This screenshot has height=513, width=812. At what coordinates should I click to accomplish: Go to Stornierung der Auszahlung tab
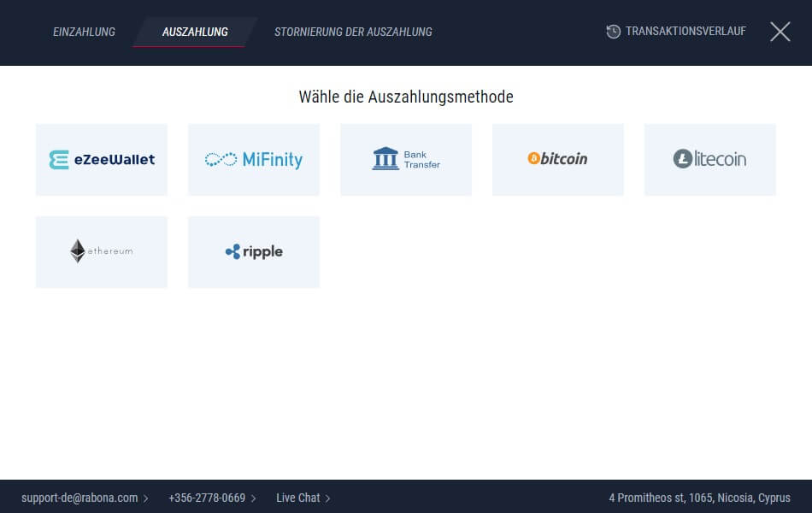tap(353, 32)
